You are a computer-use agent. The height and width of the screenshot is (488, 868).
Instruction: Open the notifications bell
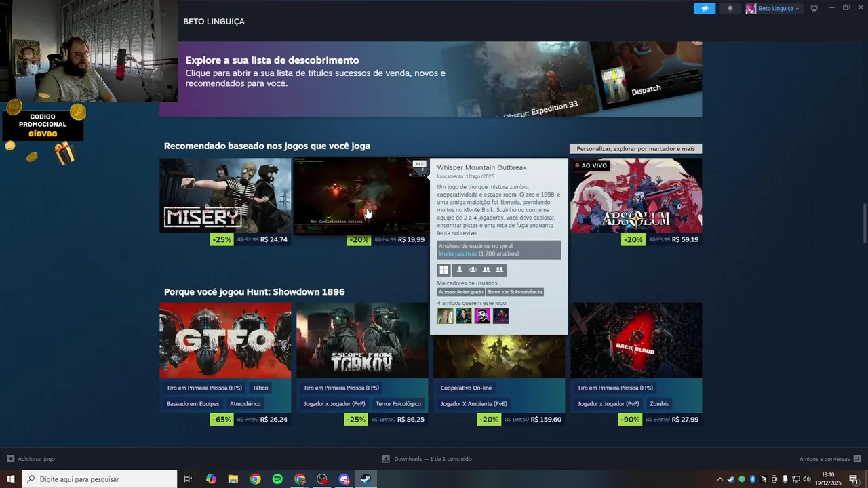(730, 8)
